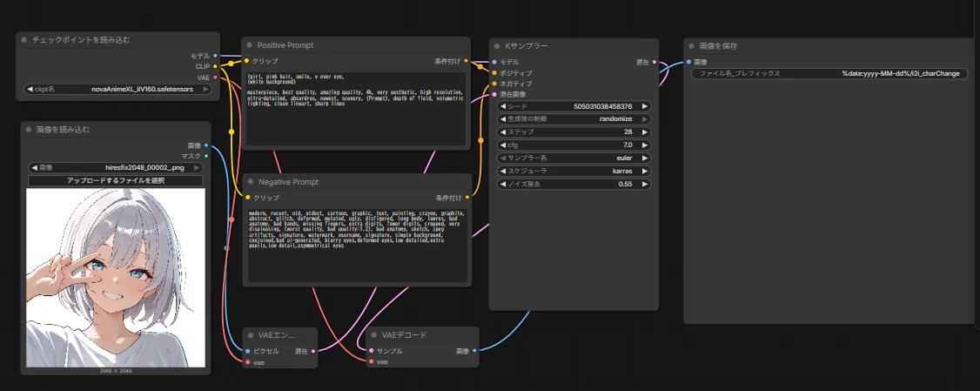
Task: Open the 生成後の制御 randomize selector
Action: [574, 118]
